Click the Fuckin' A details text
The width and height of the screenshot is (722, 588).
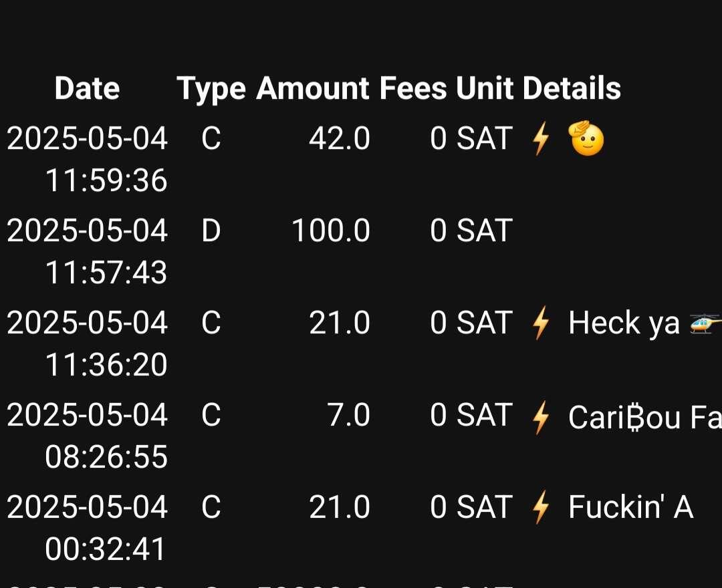(x=631, y=507)
